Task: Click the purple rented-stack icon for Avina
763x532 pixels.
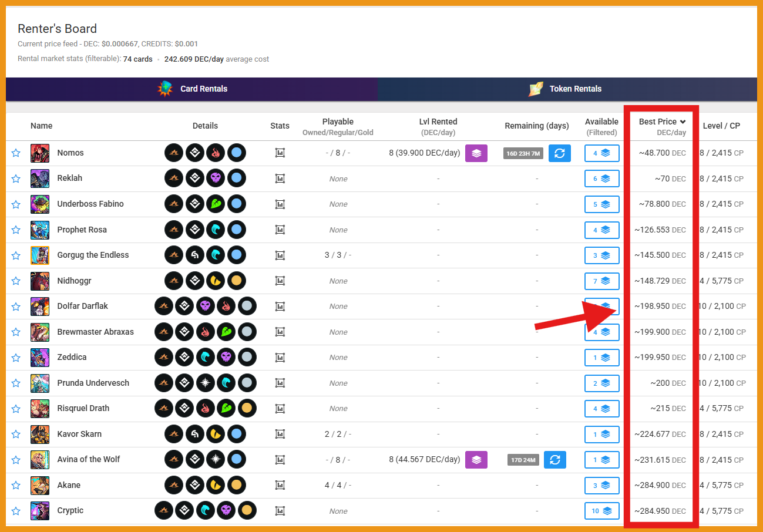Action: 476,460
